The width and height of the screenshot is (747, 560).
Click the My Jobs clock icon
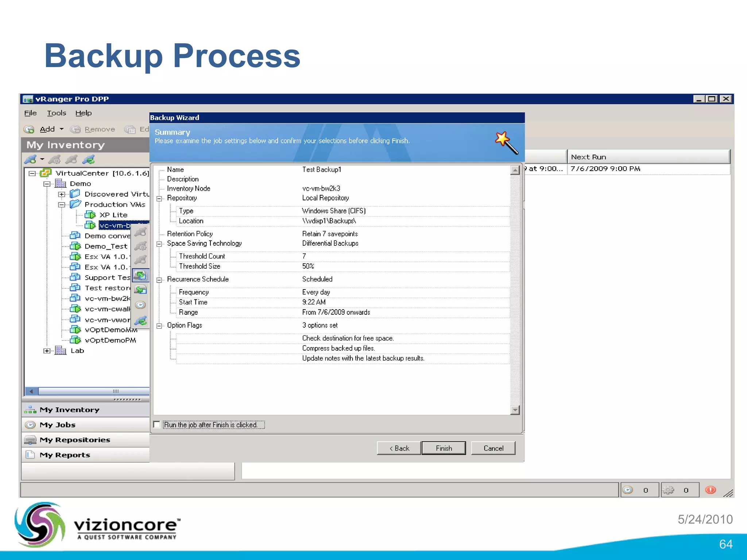point(30,425)
